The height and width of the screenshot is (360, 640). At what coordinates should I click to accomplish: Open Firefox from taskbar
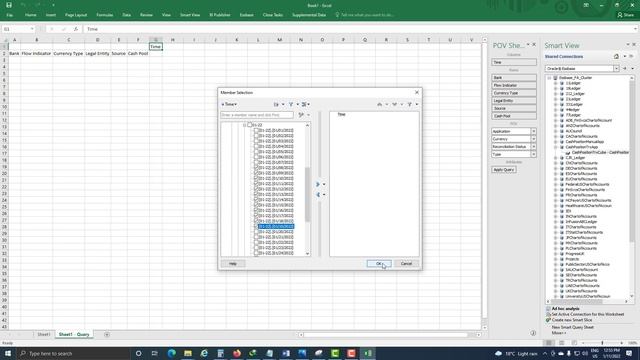tap(237, 353)
